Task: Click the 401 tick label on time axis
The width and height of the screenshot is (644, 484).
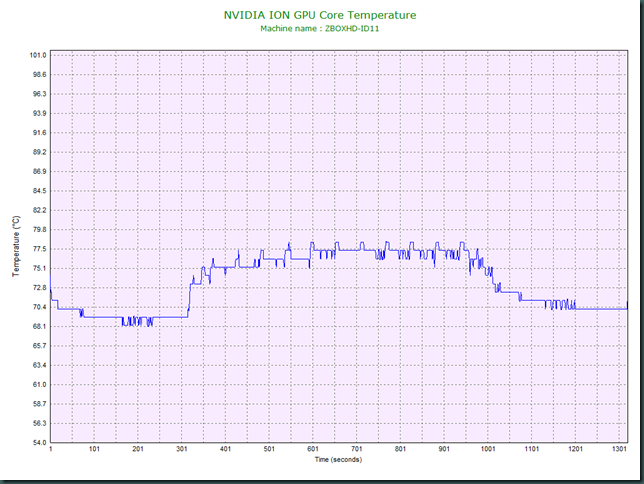Action: click(x=225, y=449)
